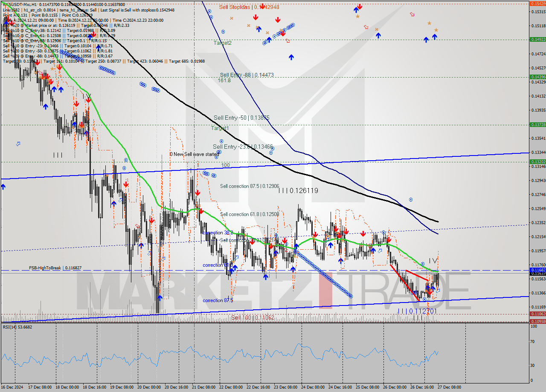
Task: Click red 0.11062 price tag on axis
Action: click(537, 314)
